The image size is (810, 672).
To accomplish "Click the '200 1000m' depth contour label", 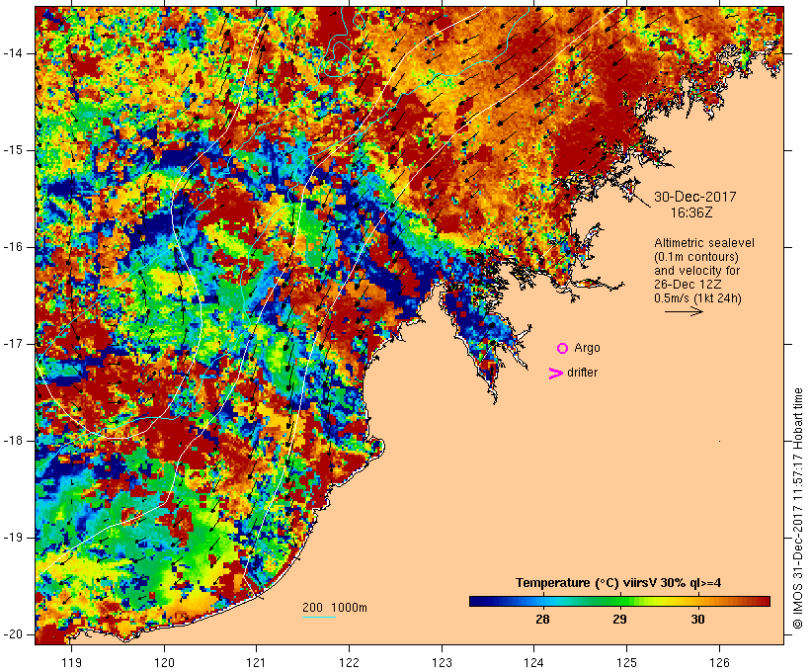I will pyautogui.click(x=335, y=608).
